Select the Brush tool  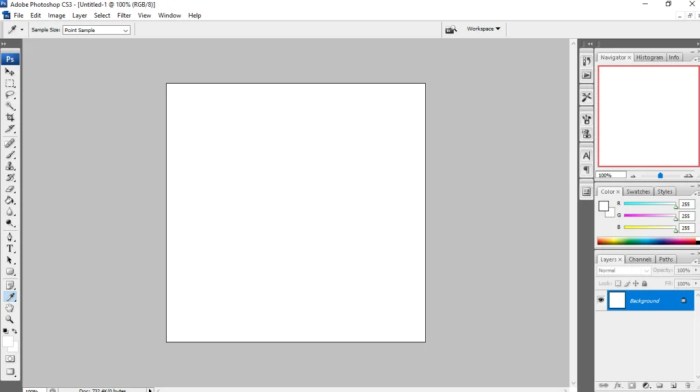[10, 155]
